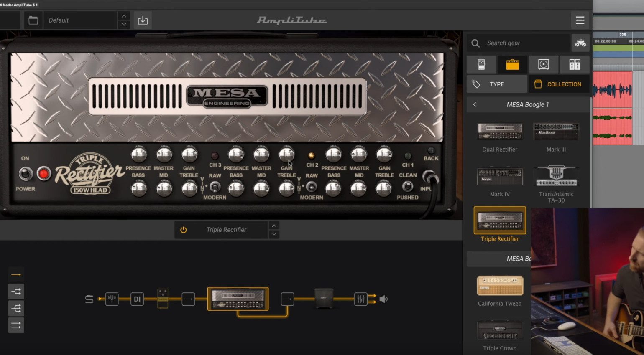Screen dimensions: 644x355
Task: Click the save preset icon
Action: 143,20
